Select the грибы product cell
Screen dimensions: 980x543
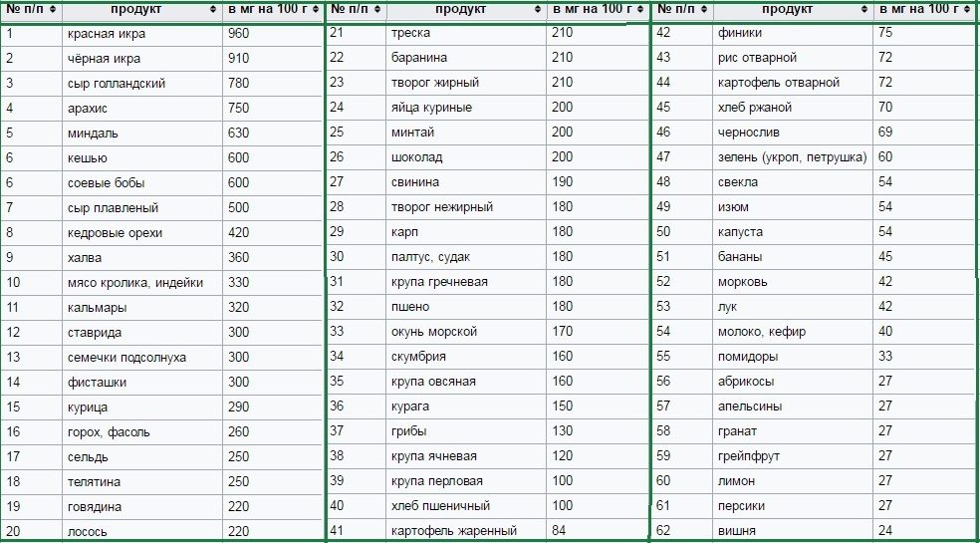tap(466, 431)
